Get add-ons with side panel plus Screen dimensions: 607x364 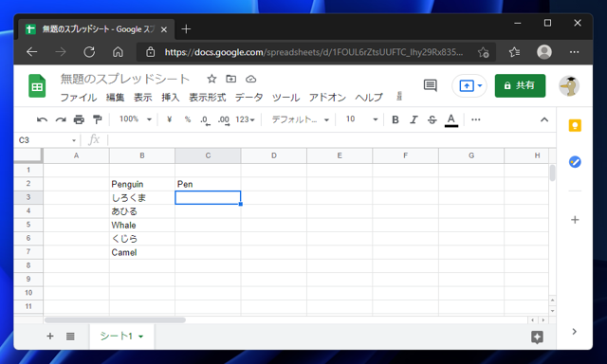575,220
